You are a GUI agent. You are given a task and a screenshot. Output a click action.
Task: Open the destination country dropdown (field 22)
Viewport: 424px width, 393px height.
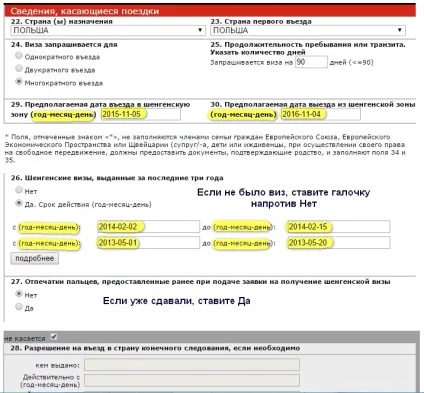[x=108, y=30]
